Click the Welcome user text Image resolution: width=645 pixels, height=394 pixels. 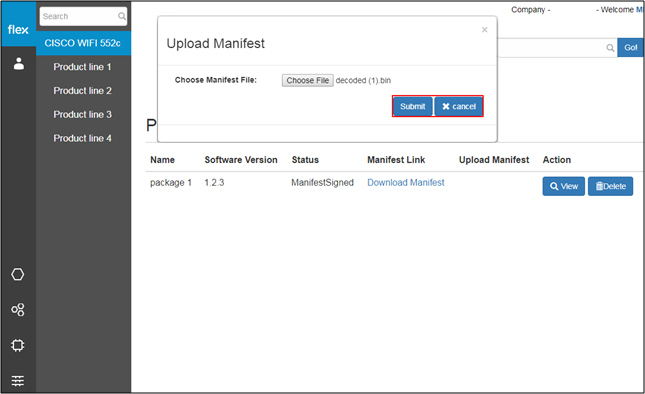[619, 9]
